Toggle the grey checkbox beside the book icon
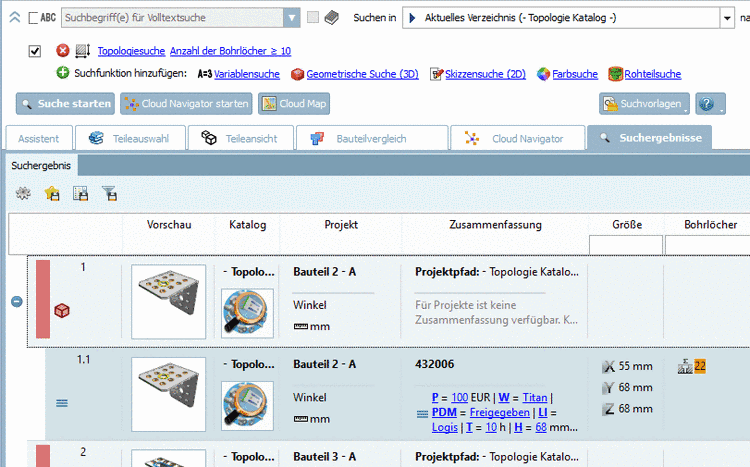 313,18
